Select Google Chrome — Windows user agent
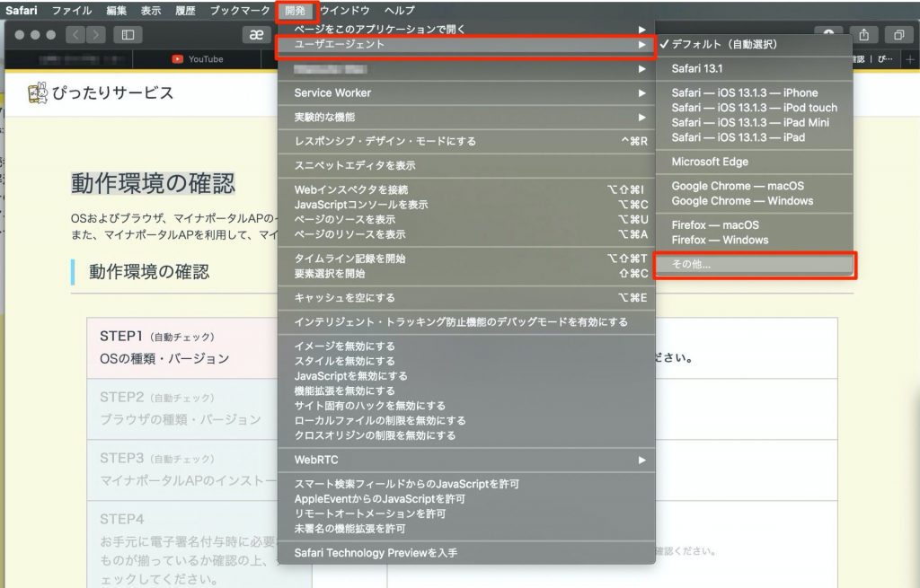 point(754,201)
